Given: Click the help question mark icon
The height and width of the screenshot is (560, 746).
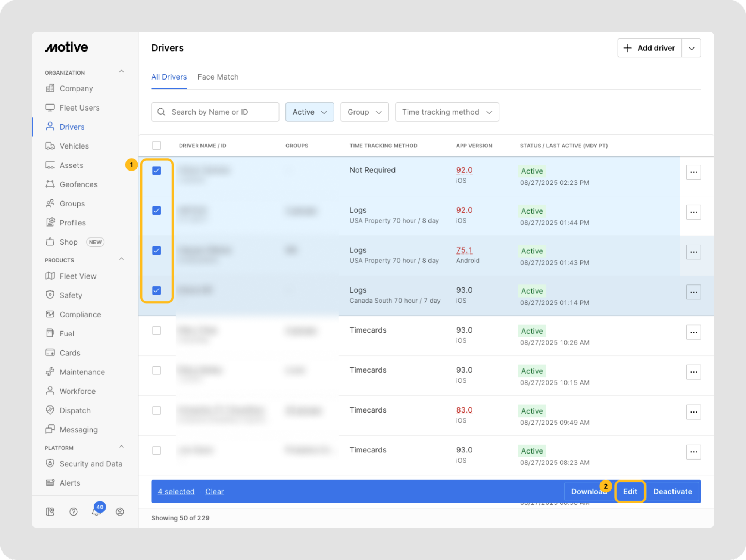Looking at the screenshot, I should click(74, 511).
